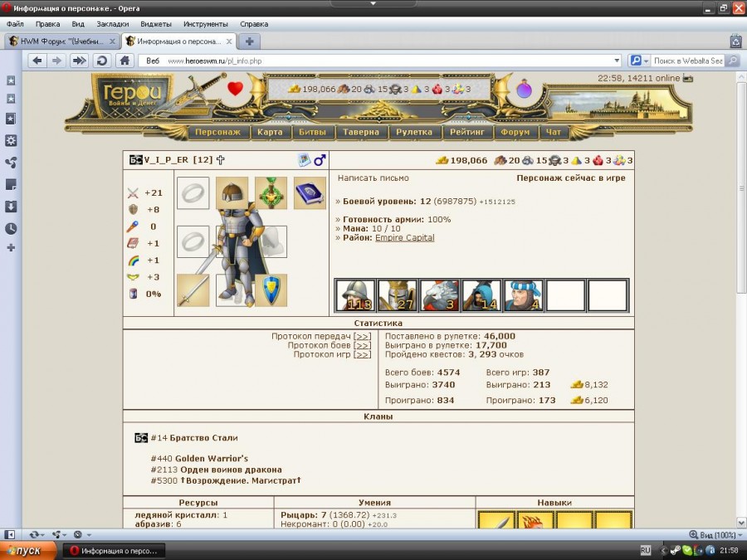
Task: Click the fast forward double-arrow button
Action: 79,61
